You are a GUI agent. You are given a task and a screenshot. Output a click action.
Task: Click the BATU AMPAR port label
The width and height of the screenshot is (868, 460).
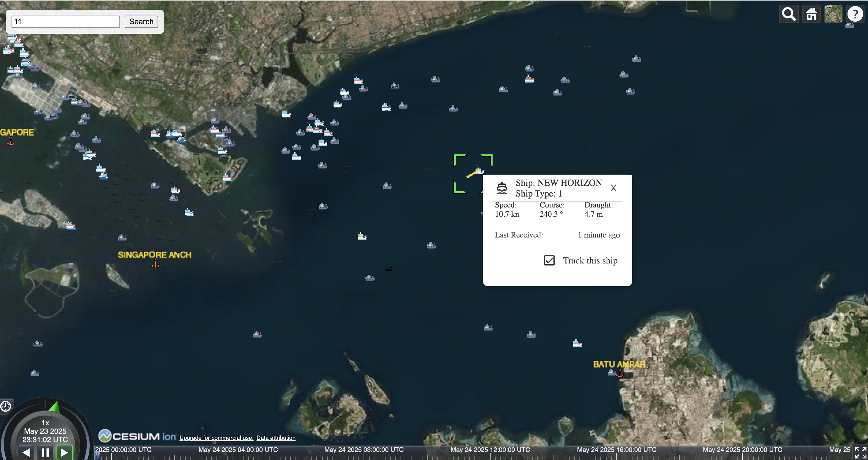point(619,364)
